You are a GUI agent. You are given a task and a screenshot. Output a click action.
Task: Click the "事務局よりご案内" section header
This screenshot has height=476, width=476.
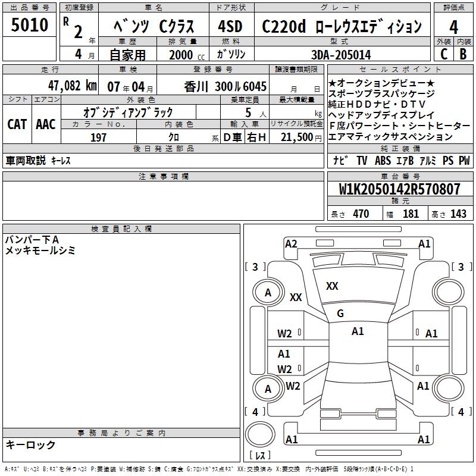click(121, 433)
